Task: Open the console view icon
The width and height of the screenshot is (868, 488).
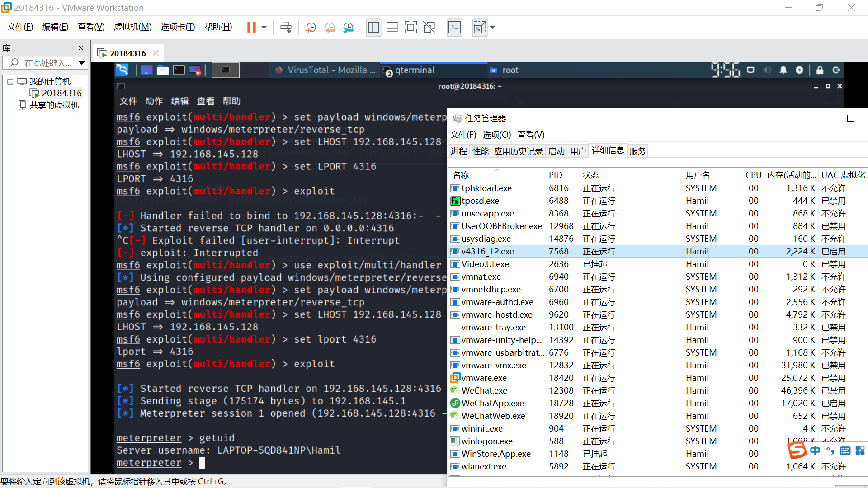Action: click(x=454, y=28)
